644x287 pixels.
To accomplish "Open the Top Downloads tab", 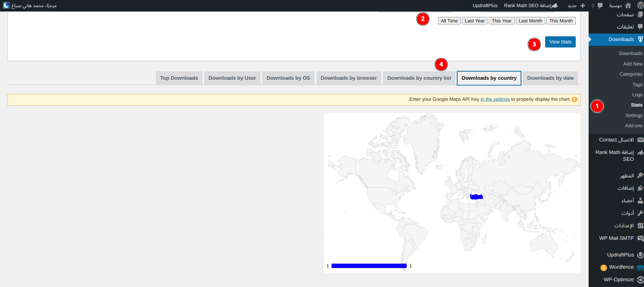I will tap(179, 78).
